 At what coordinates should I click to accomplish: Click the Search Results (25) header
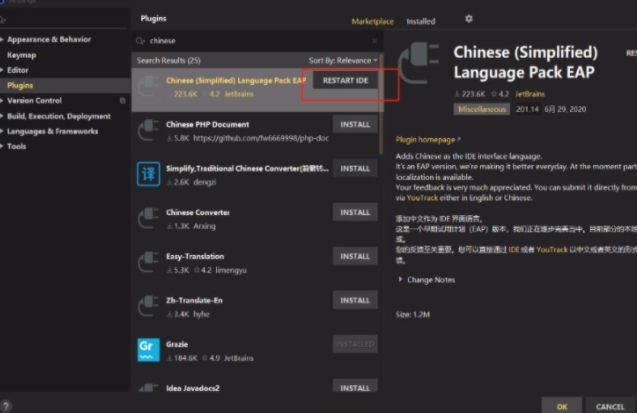[169, 61]
